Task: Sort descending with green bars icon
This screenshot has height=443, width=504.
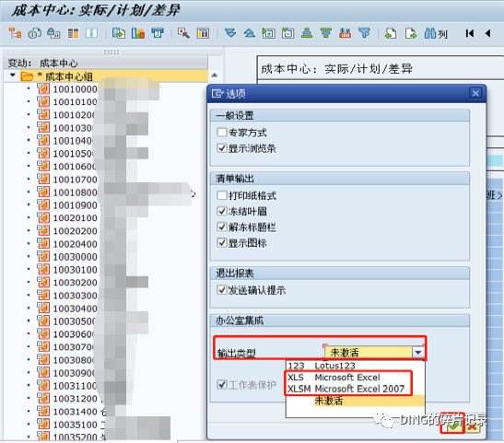Action: 326,33
